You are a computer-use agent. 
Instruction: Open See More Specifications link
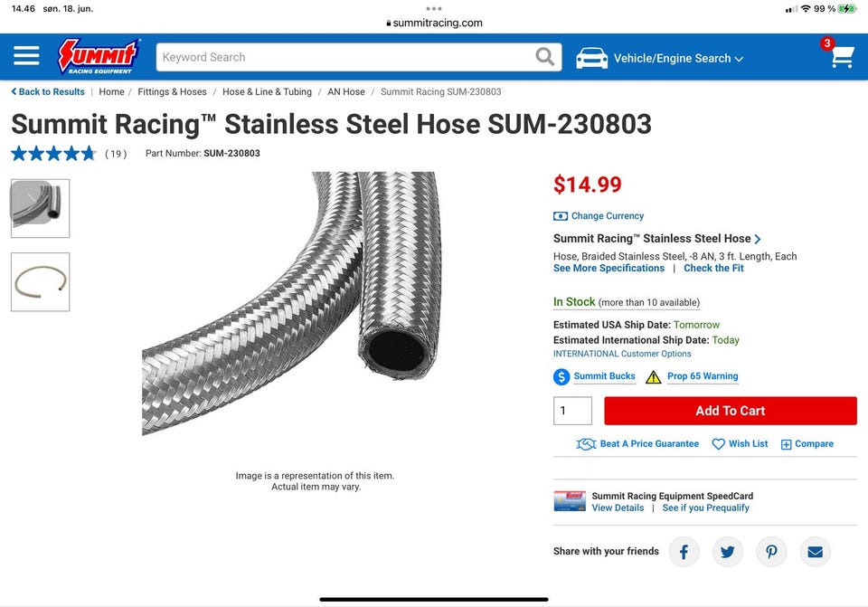click(x=609, y=269)
